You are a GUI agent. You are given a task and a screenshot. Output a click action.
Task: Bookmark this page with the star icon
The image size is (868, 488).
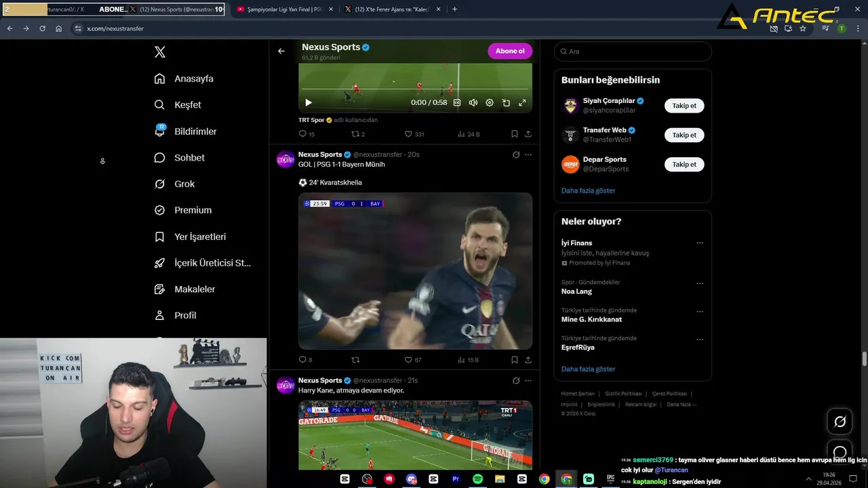point(803,28)
